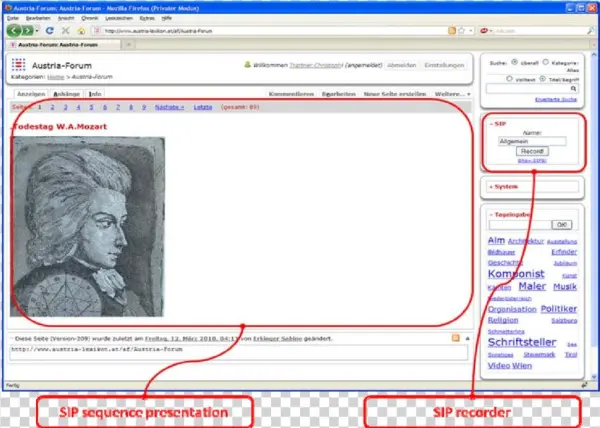The width and height of the screenshot is (600, 428).
Task: Open a new browser tab button
Action: click(x=129, y=45)
